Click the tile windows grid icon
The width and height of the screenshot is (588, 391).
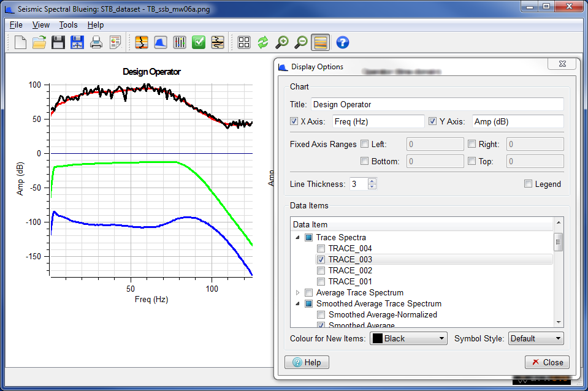tap(244, 42)
